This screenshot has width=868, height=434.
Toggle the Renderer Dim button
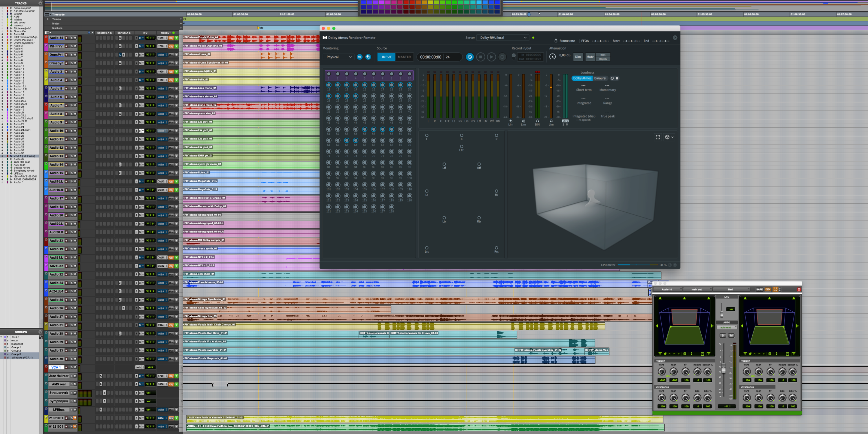pos(578,57)
